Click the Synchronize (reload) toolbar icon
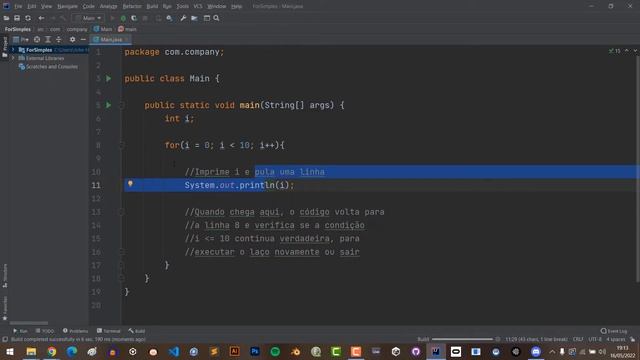This screenshot has width=640, height=360. point(28,18)
